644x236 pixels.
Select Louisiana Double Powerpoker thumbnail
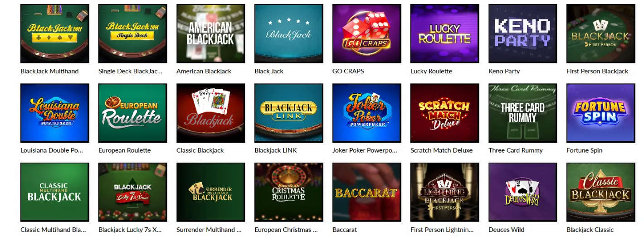coord(55,113)
